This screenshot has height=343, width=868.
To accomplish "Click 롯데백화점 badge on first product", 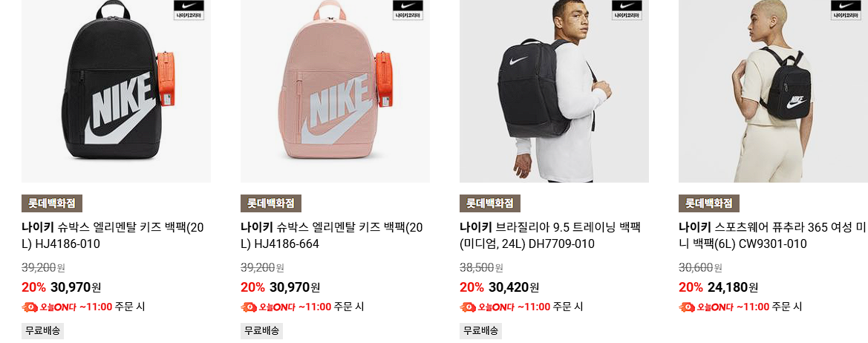I will coord(52,203).
